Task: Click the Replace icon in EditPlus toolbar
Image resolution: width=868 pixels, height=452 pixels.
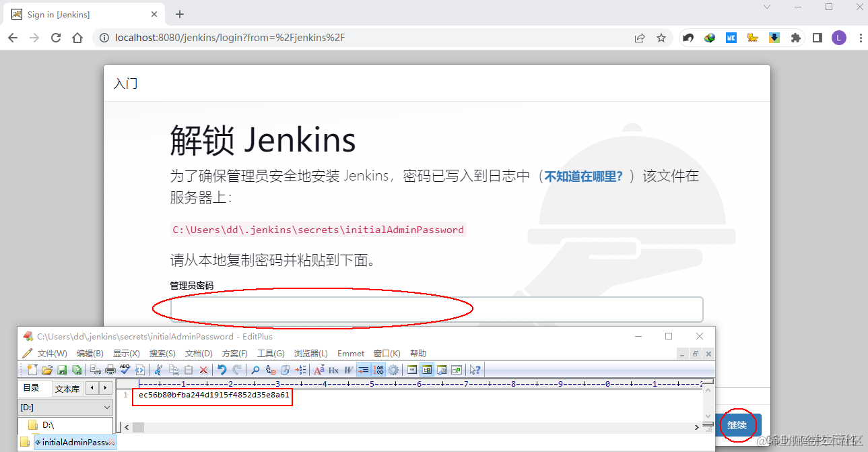Action: (x=270, y=370)
